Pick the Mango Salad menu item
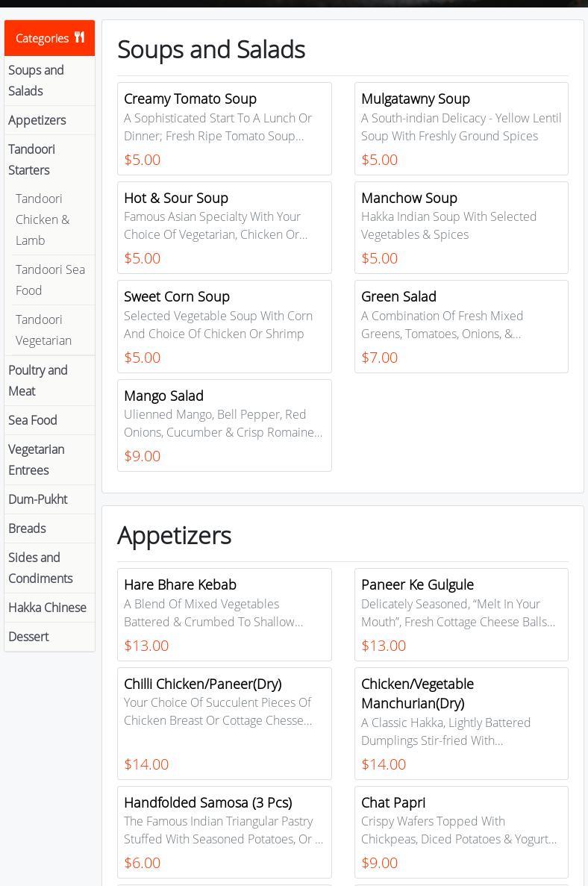This screenshot has width=588, height=886. point(224,425)
